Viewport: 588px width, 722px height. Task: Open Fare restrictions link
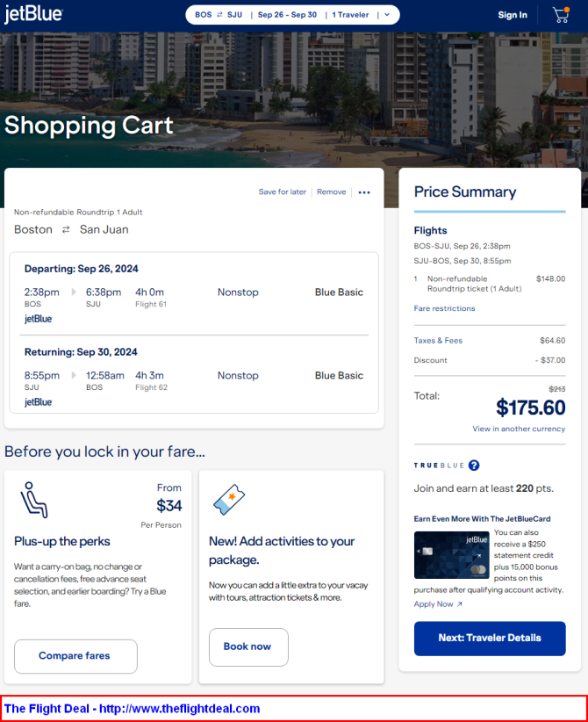pos(444,308)
